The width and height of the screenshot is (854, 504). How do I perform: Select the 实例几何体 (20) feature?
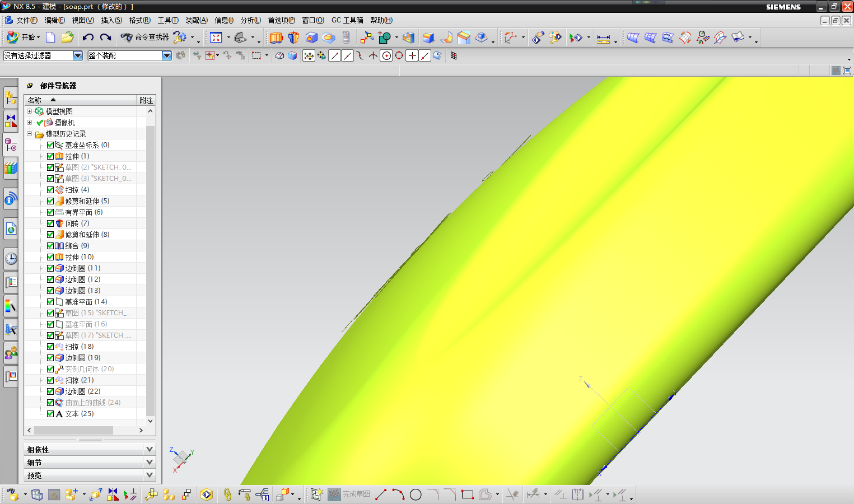(90, 369)
